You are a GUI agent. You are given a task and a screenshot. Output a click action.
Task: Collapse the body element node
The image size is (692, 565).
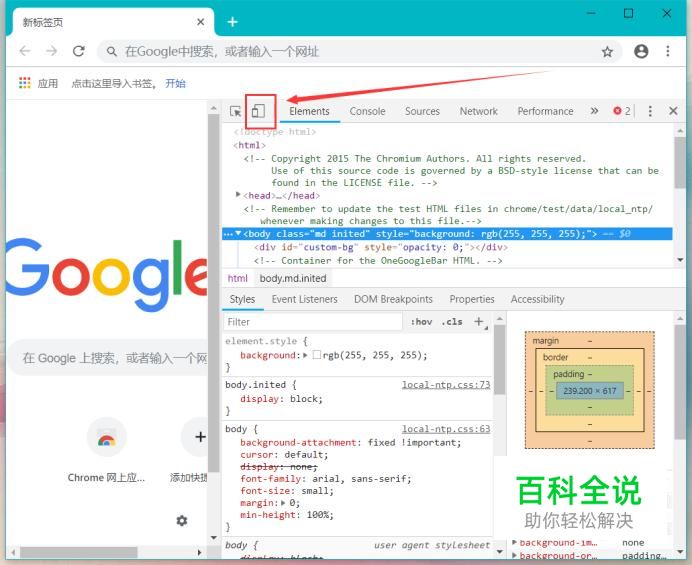click(x=239, y=233)
